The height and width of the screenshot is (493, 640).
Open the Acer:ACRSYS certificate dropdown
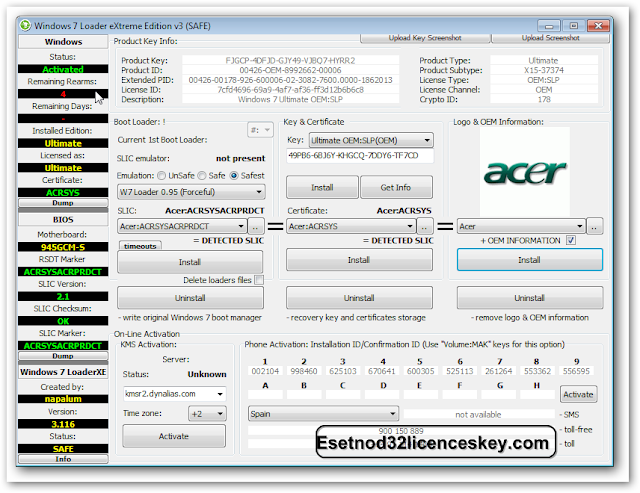click(351, 226)
